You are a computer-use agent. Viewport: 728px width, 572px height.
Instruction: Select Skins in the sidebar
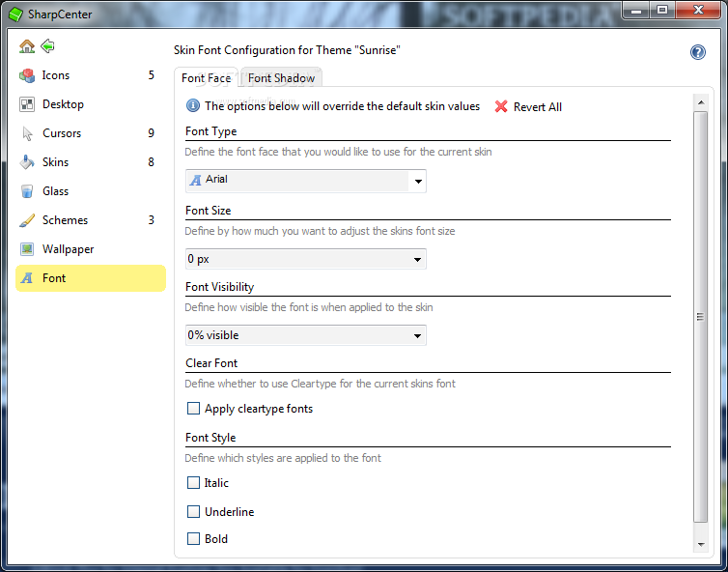(x=91, y=162)
